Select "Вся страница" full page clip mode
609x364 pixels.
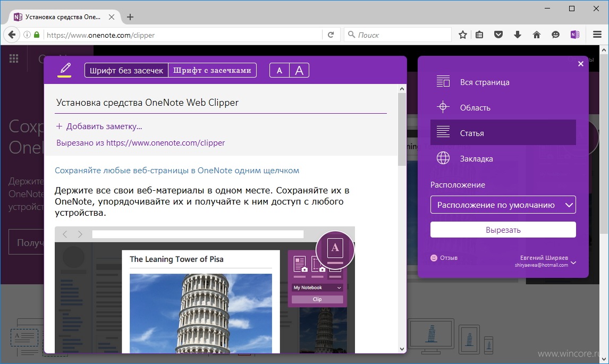point(503,82)
